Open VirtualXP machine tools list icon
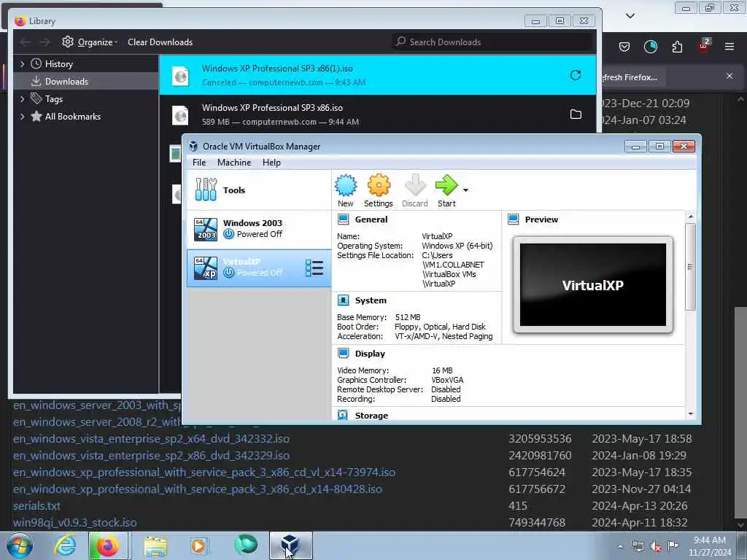Screen dimensions: 747x560 pos(314,268)
